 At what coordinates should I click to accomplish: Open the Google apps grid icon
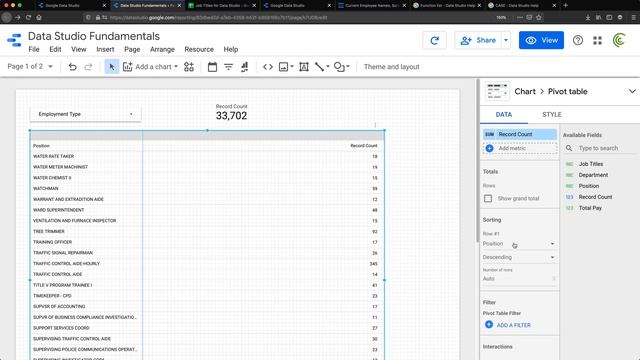click(597, 40)
